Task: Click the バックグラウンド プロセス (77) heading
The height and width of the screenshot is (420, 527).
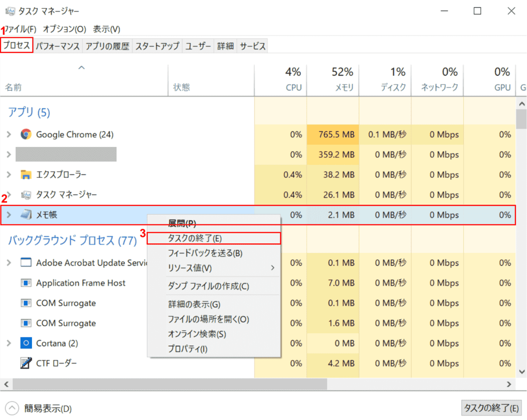Action: (72, 240)
